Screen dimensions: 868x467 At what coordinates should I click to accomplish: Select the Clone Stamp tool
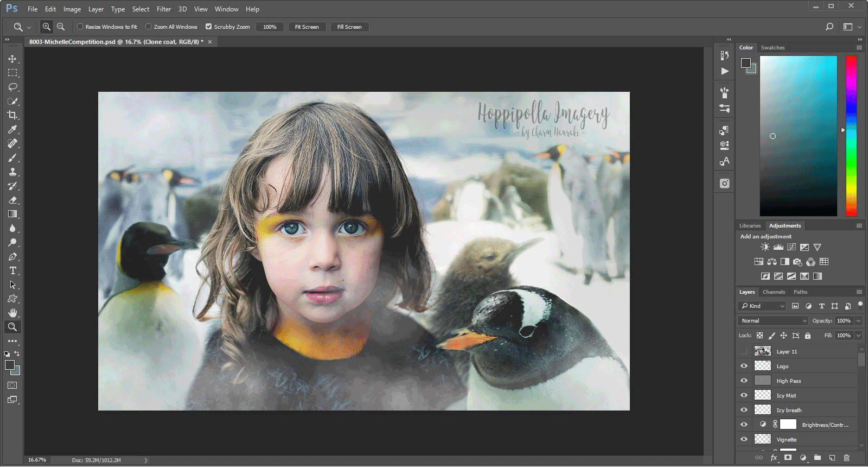[x=12, y=172]
